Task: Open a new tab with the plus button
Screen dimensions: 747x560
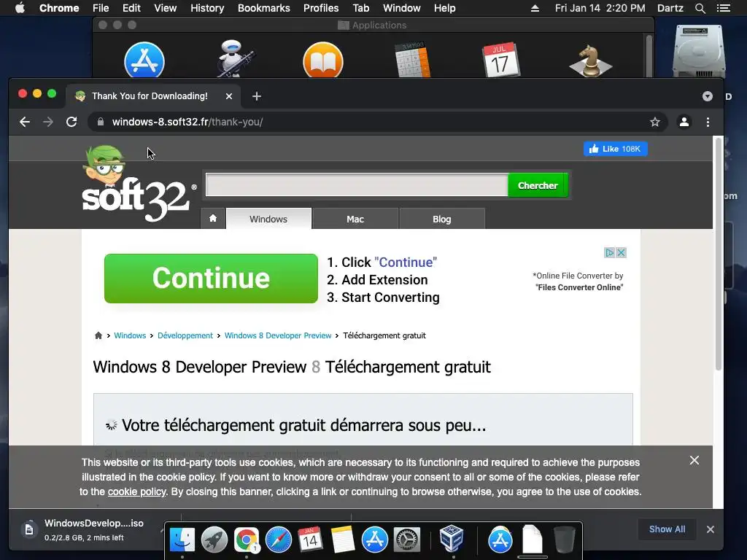Action: click(257, 96)
